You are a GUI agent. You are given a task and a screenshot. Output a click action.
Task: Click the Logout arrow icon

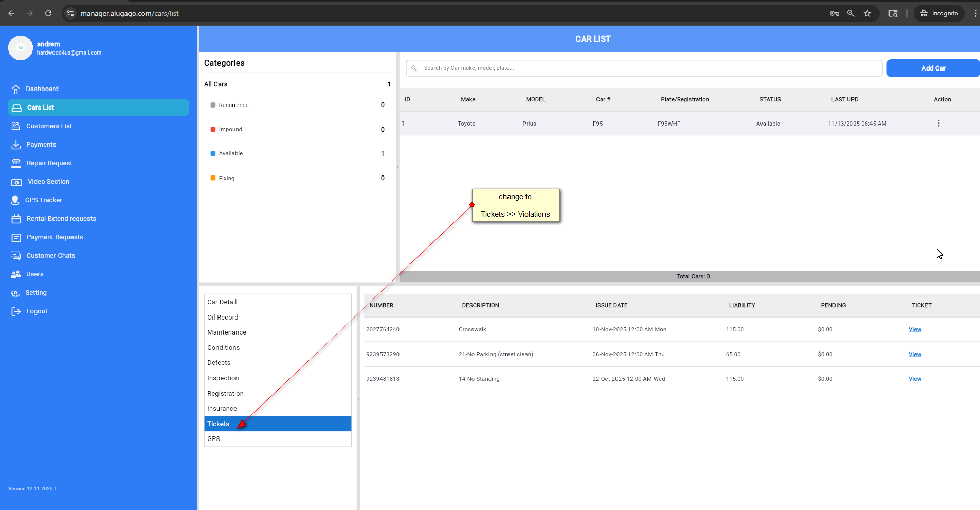(16, 311)
